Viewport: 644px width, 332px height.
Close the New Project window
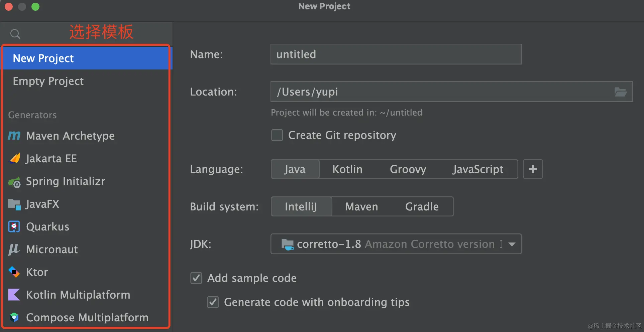tap(9, 7)
